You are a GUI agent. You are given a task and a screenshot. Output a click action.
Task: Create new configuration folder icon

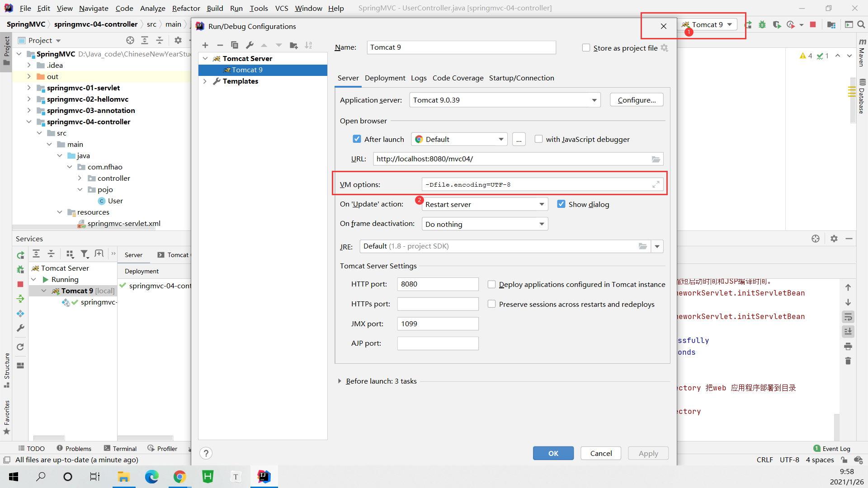(294, 45)
